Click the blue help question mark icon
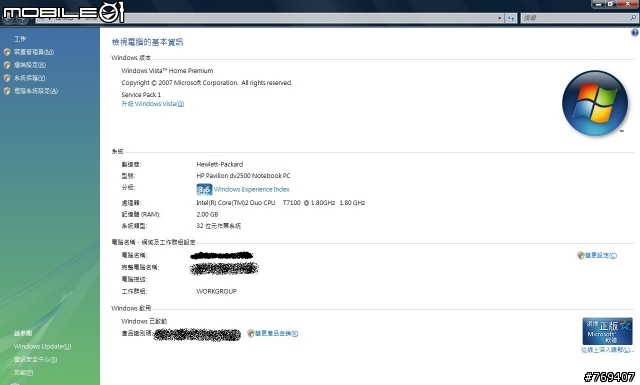 tap(635, 33)
